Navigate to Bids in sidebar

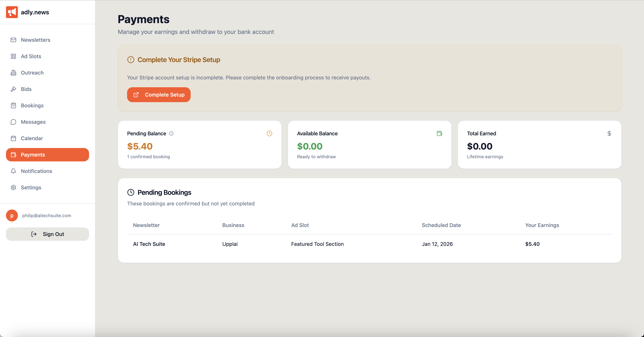tap(26, 89)
